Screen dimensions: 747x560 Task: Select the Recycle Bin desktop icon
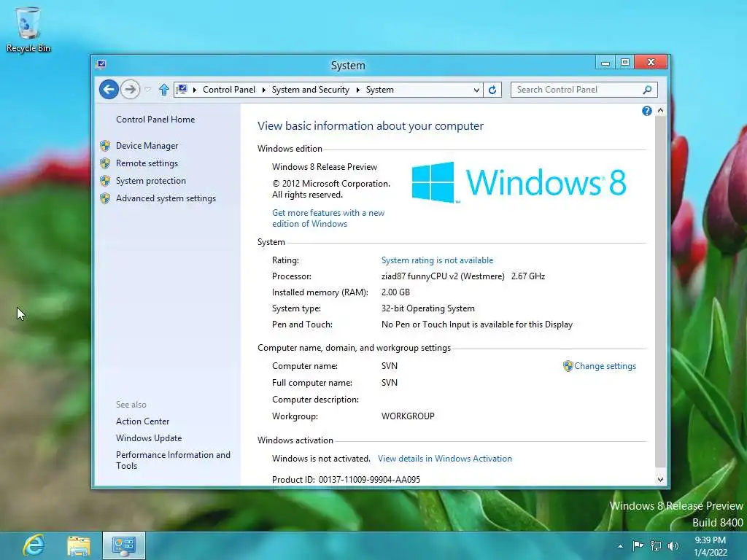pos(28,29)
